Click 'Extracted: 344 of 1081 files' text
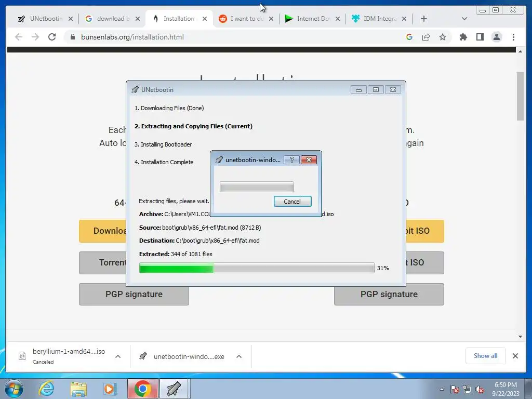This screenshot has width=532, height=399. tap(176, 254)
